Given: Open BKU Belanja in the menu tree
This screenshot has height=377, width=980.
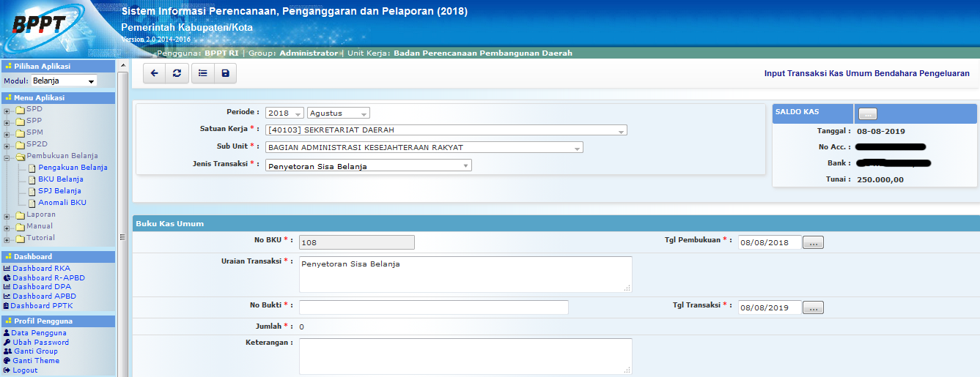Looking at the screenshot, I should (60, 179).
